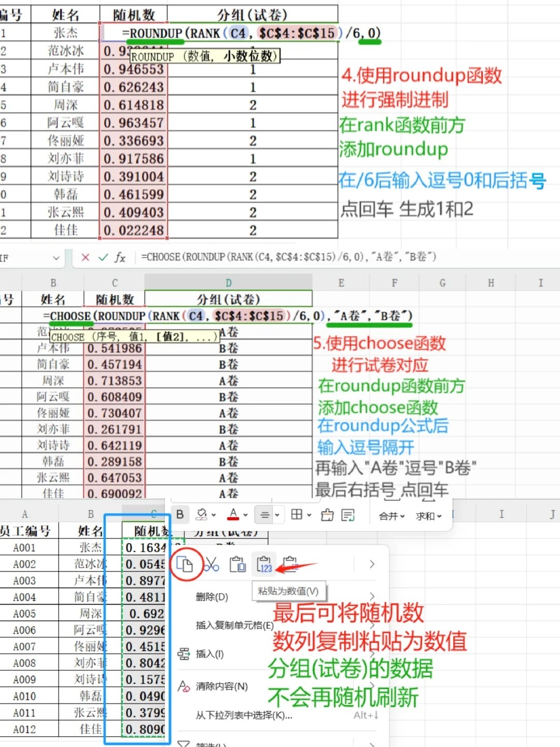Select column header G

click(442, 283)
